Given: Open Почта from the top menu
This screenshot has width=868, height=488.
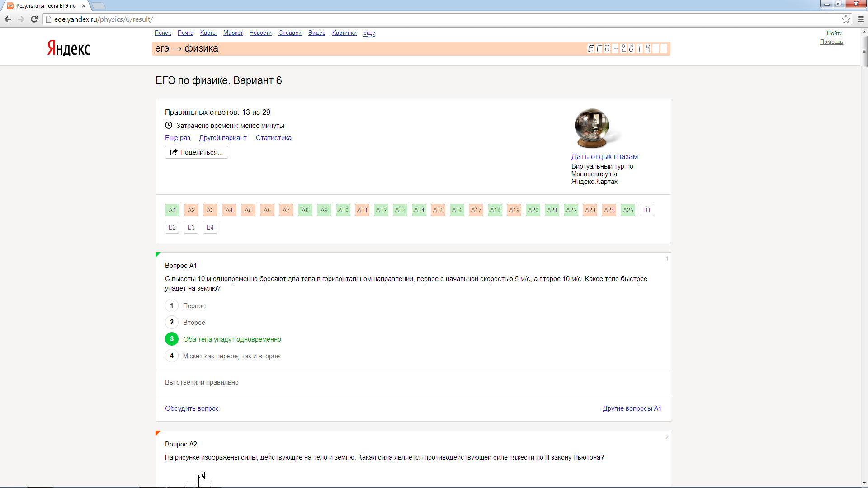Looking at the screenshot, I should point(185,33).
